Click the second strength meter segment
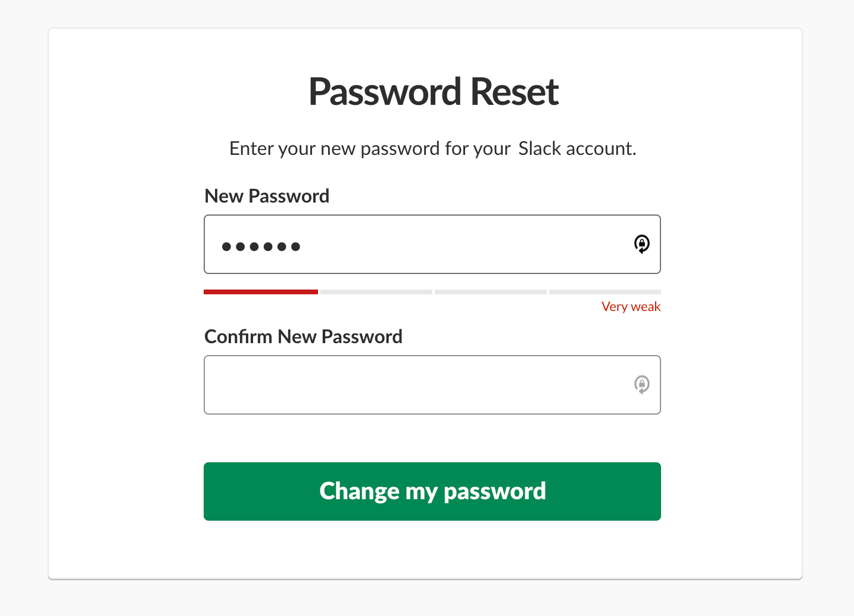This screenshot has height=616, width=854. (x=376, y=292)
